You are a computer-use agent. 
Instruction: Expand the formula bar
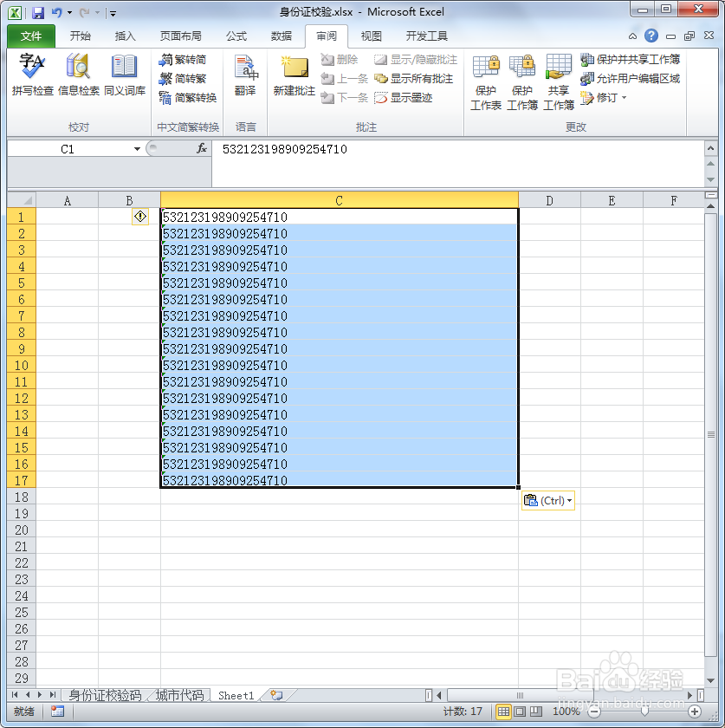tap(710, 148)
